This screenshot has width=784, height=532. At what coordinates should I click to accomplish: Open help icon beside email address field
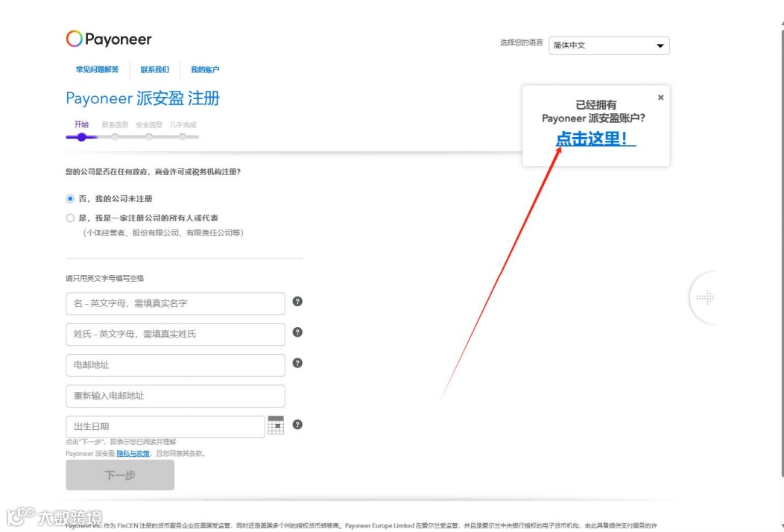(x=297, y=363)
